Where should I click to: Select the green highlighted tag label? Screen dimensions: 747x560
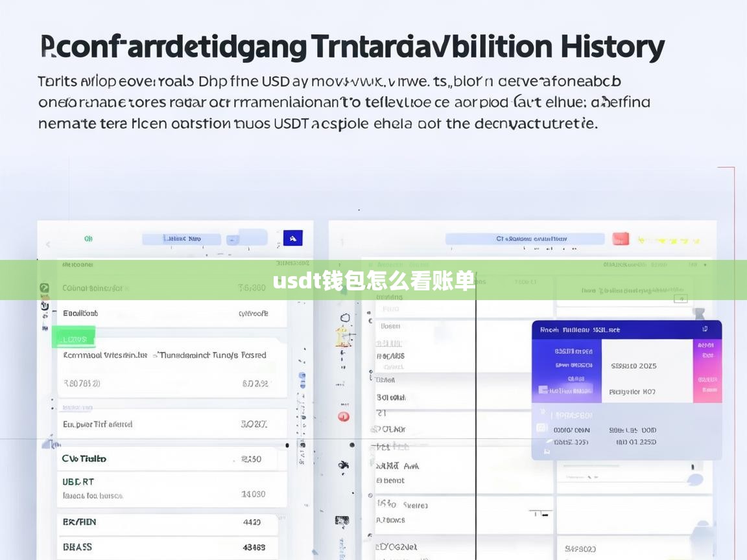(x=74, y=338)
